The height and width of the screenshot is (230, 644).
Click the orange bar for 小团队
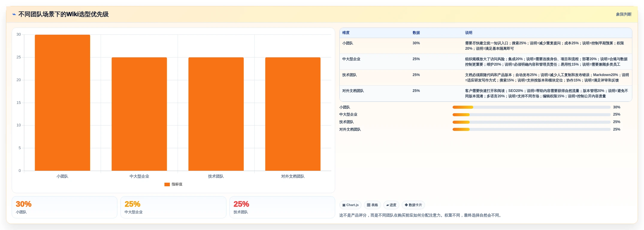(x=62, y=103)
